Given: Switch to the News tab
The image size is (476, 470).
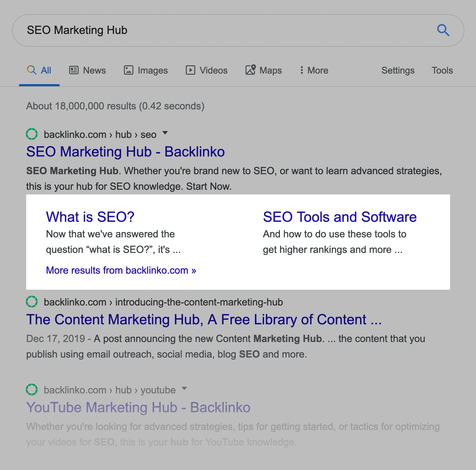Looking at the screenshot, I should [x=87, y=70].
